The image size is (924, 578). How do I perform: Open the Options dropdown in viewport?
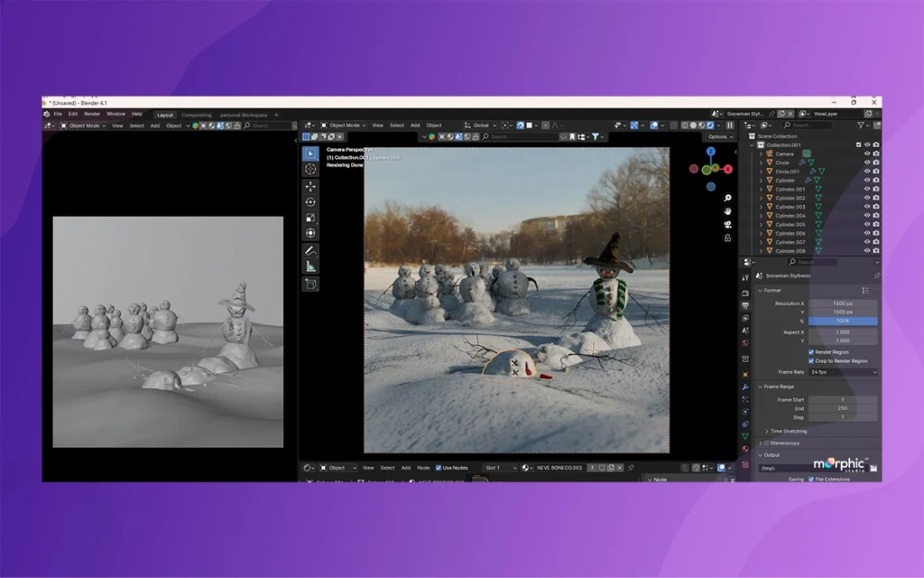pyautogui.click(x=720, y=137)
